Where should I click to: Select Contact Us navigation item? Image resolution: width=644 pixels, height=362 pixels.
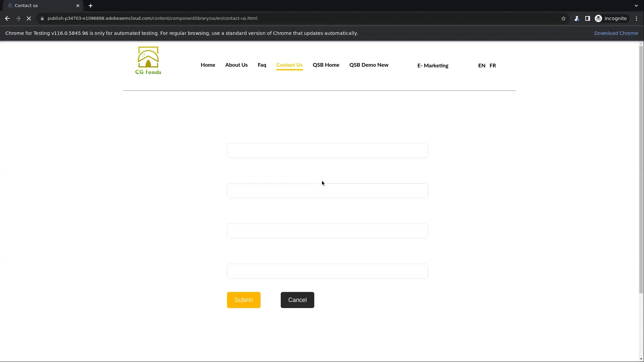289,65
